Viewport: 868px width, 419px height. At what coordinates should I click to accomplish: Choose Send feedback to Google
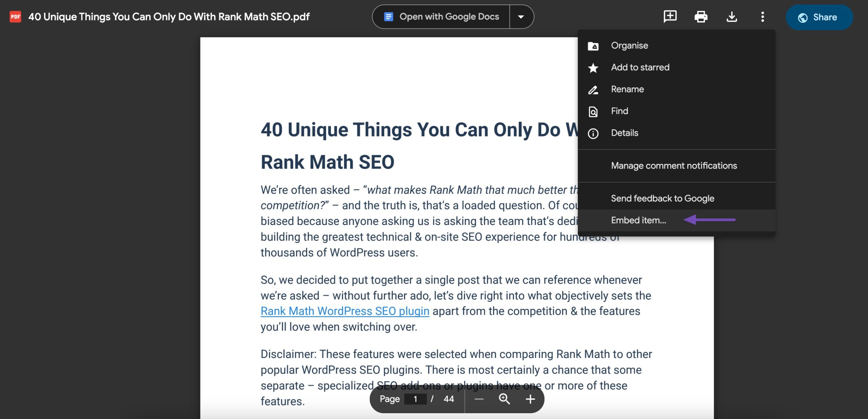pyautogui.click(x=676, y=198)
